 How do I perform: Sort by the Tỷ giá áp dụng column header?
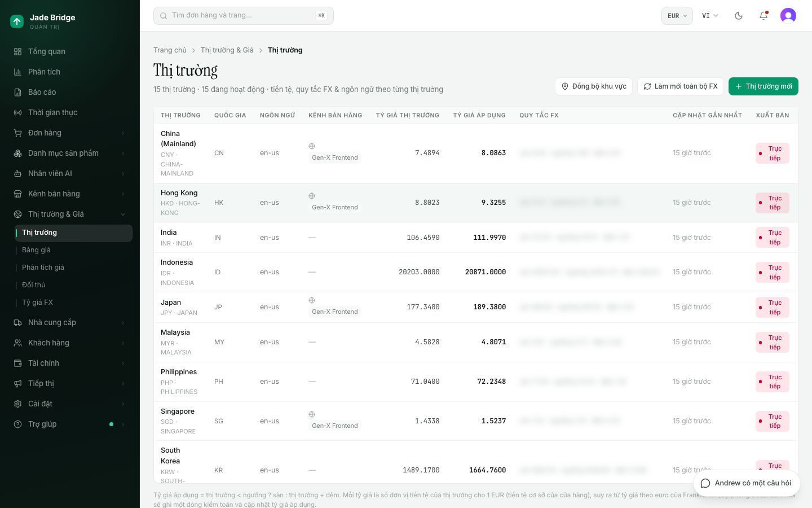click(x=479, y=115)
